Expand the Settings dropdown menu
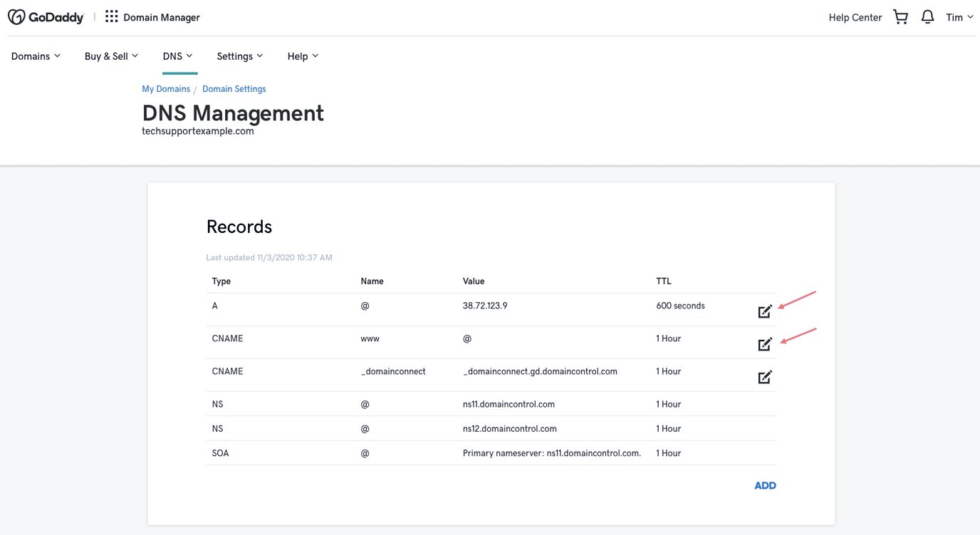 pyautogui.click(x=240, y=56)
